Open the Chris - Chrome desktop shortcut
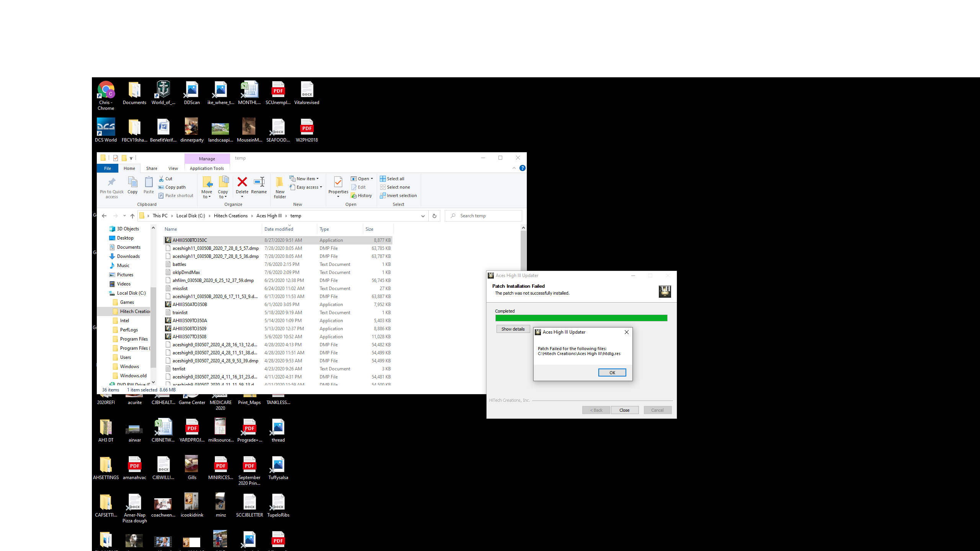This screenshot has width=980, height=551. (x=106, y=96)
